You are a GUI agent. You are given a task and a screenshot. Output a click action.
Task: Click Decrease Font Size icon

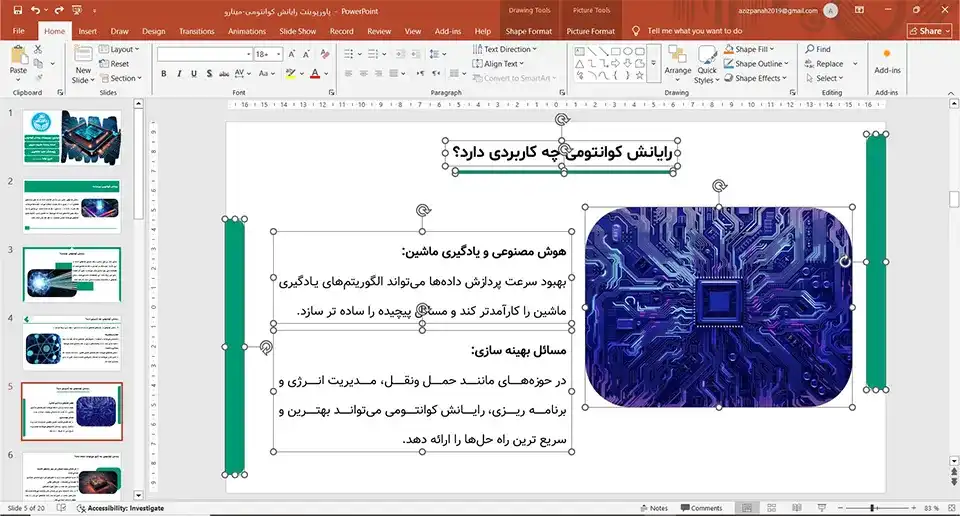pyautogui.click(x=306, y=54)
